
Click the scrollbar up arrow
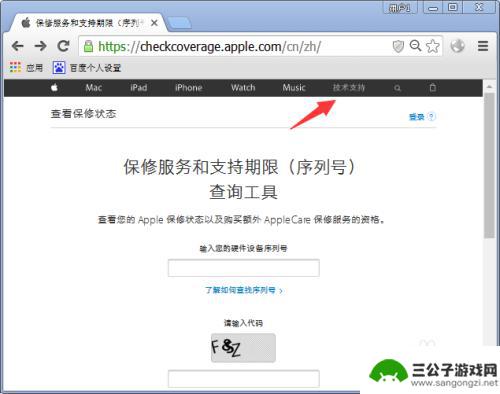point(489,87)
